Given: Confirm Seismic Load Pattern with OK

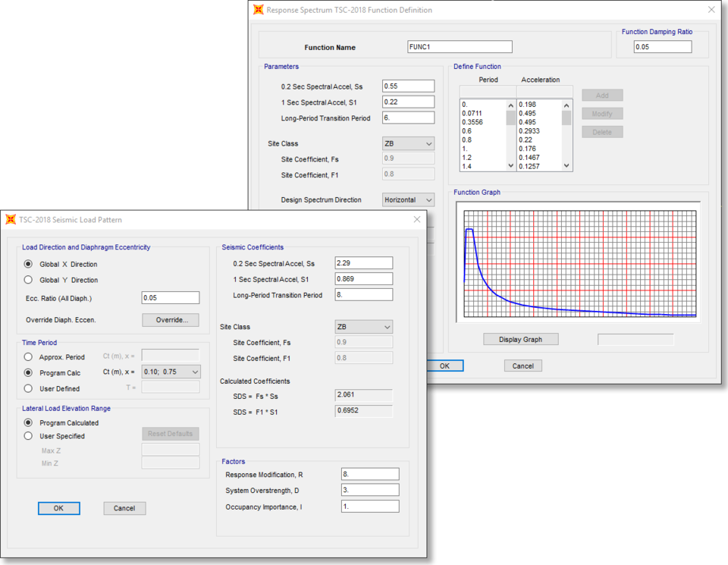Looking at the screenshot, I should (x=58, y=508).
